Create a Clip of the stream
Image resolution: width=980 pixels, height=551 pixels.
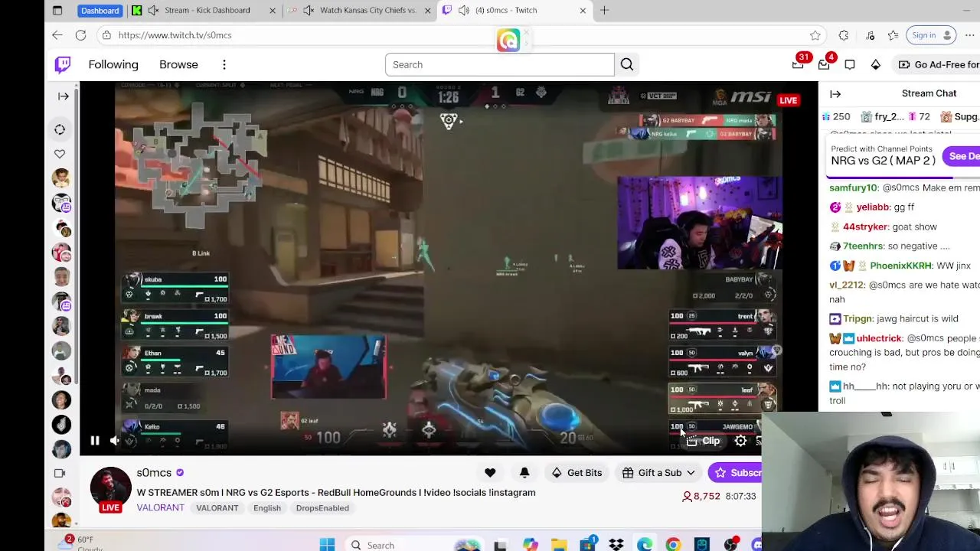tap(704, 441)
